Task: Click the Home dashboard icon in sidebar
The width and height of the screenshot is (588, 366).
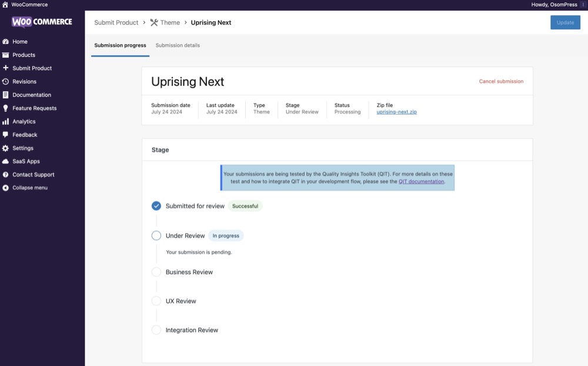Action: [x=5, y=42]
